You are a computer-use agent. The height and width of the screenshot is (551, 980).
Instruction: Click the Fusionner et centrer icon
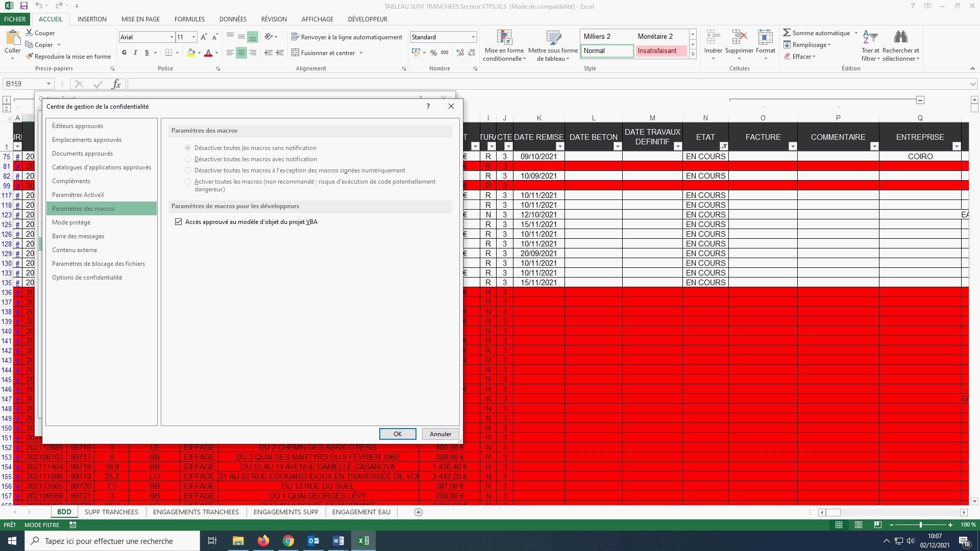pyautogui.click(x=296, y=53)
